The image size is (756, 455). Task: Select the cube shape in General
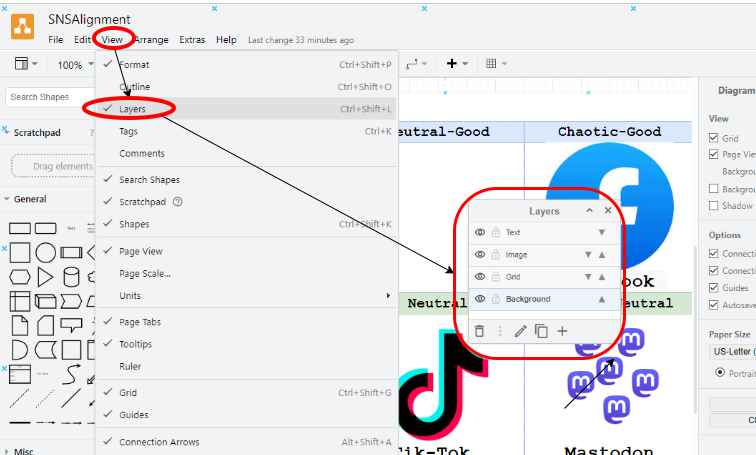pos(46,302)
